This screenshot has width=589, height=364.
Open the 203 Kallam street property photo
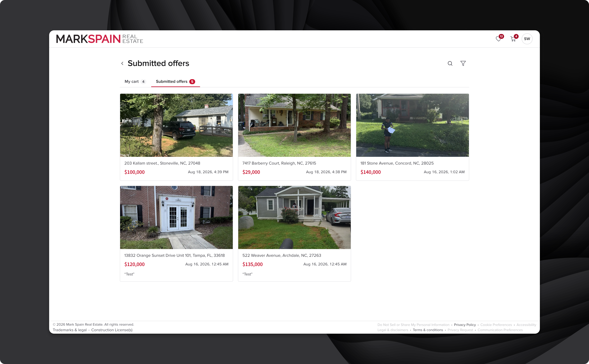(x=176, y=125)
